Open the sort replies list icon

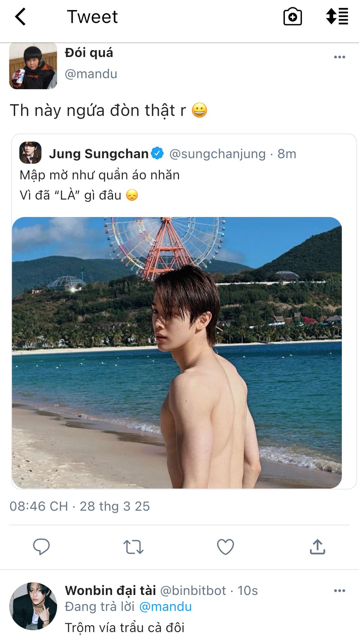point(337,16)
